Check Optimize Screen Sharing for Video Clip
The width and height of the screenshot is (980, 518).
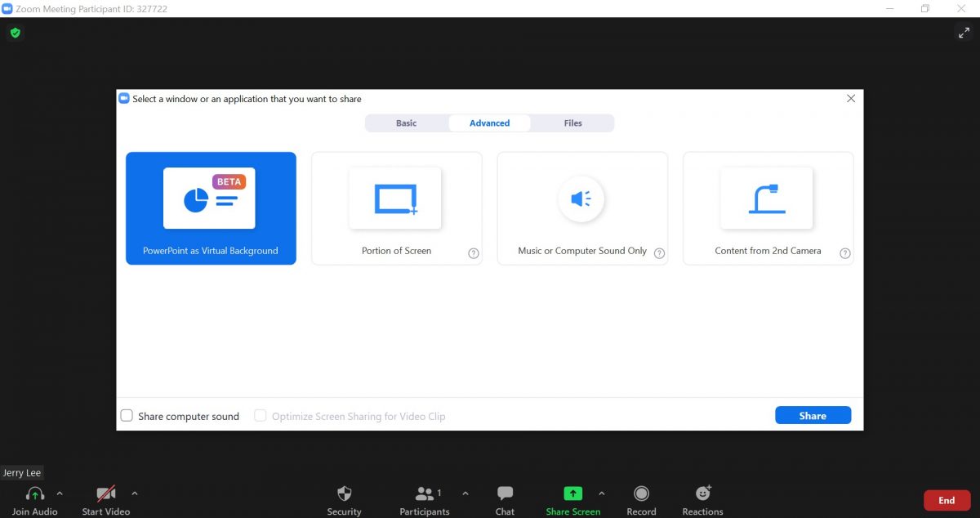[x=261, y=416]
